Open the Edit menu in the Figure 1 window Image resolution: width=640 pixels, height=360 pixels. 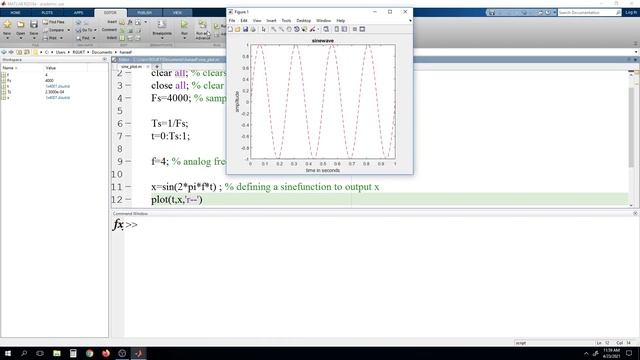coord(244,20)
